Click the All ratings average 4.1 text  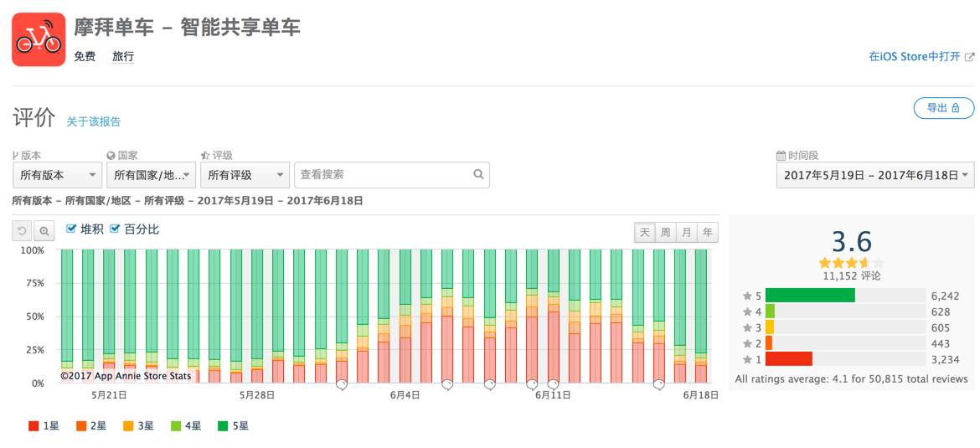[x=852, y=378]
